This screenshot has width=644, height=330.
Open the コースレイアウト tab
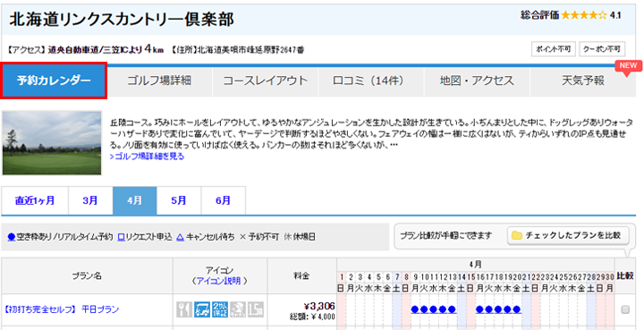pyautogui.click(x=266, y=80)
